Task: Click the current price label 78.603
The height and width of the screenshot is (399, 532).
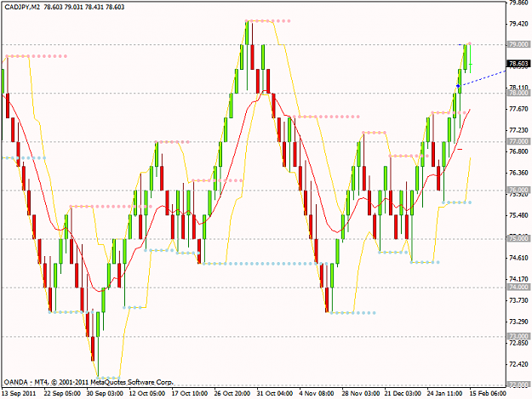Action: (518, 64)
